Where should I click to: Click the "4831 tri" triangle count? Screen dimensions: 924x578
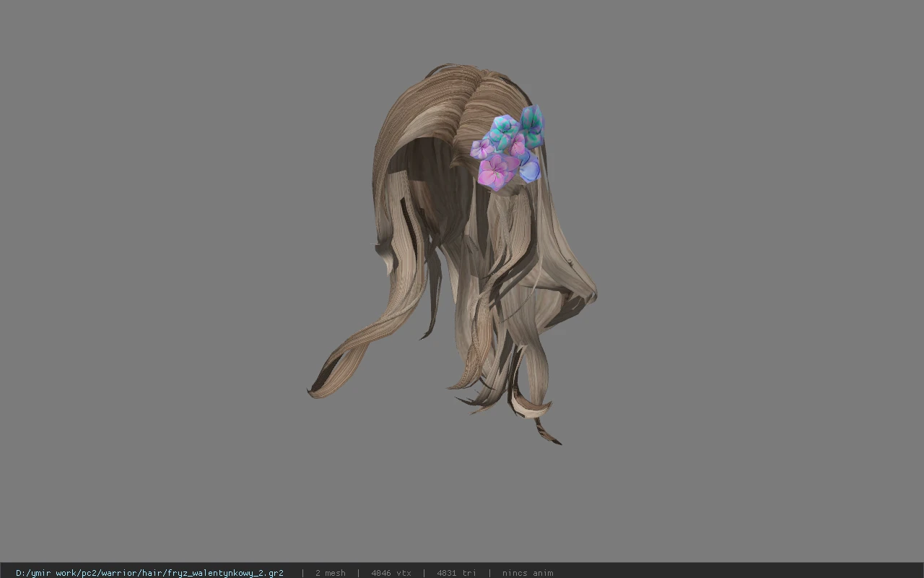(x=456, y=573)
